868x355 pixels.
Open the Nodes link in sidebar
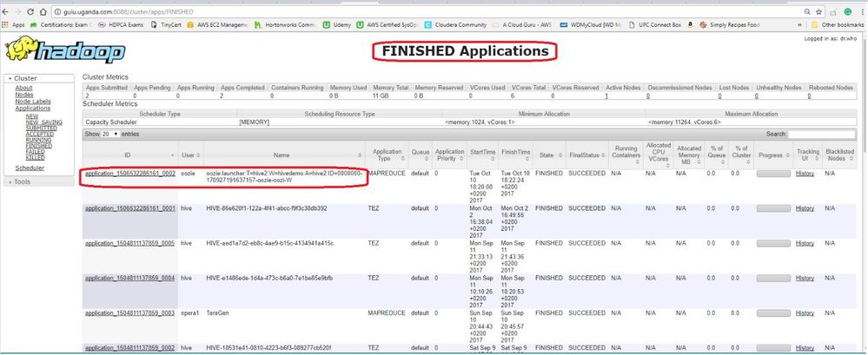(x=24, y=95)
